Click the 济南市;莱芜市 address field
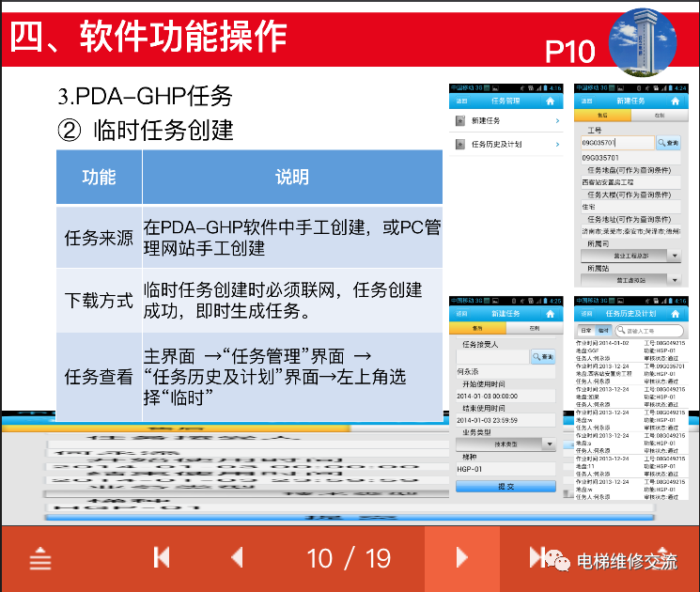The image size is (700, 592). pyautogui.click(x=630, y=231)
